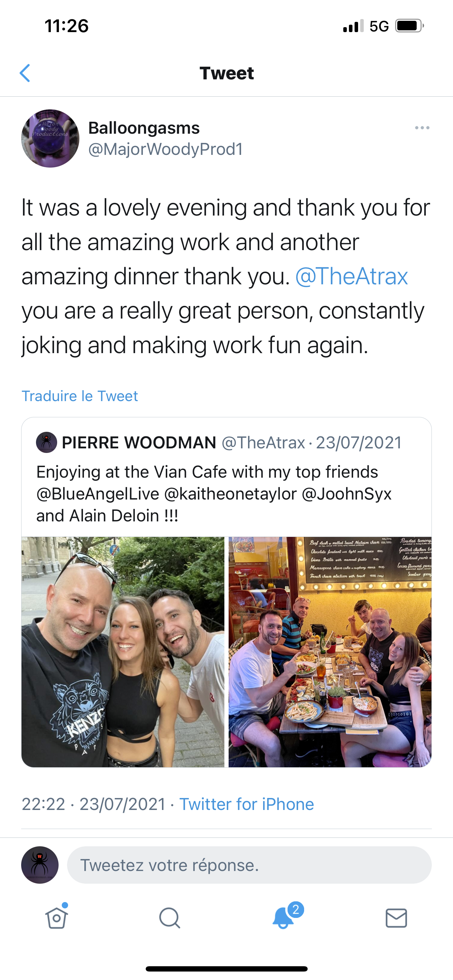Open Balloongasms profile picture
The width and height of the screenshot is (453, 980).
click(50, 139)
